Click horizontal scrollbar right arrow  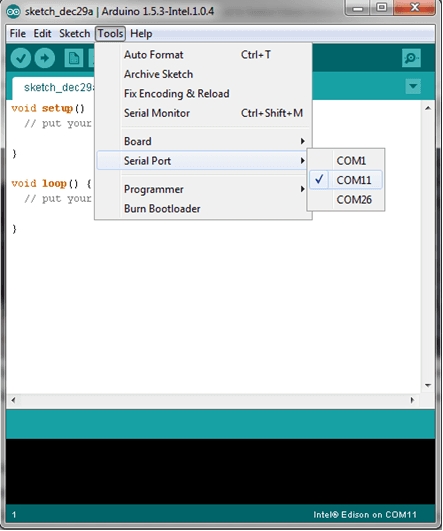click(x=412, y=400)
